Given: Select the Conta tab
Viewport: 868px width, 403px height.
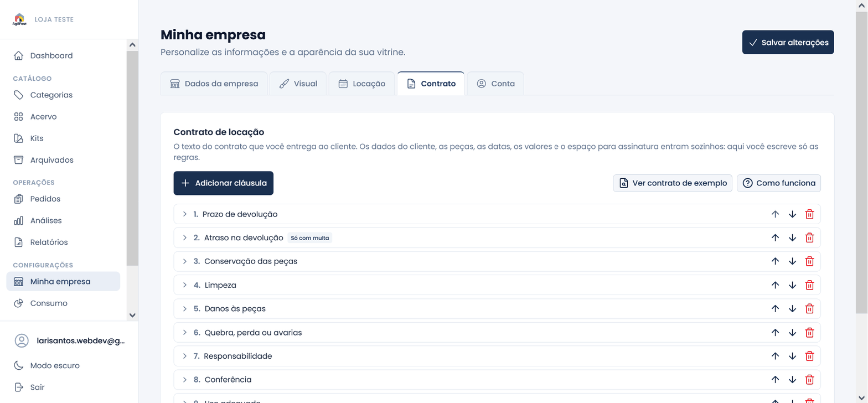Looking at the screenshot, I should tap(495, 84).
